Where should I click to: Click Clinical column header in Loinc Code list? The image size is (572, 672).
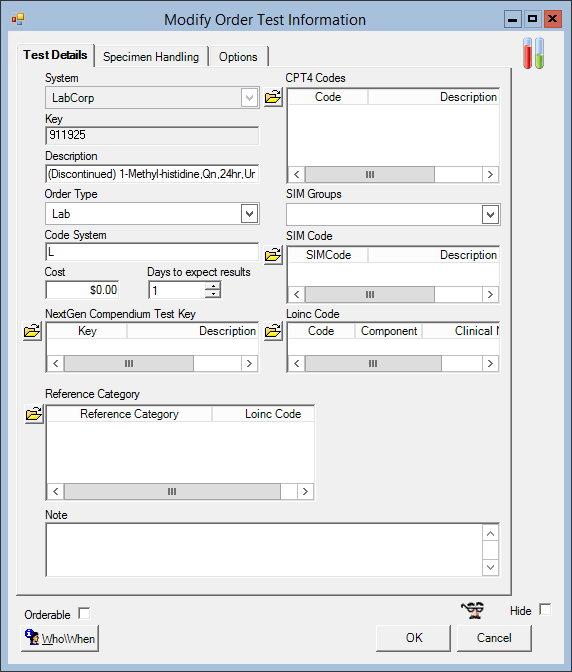pyautogui.click(x=461, y=331)
